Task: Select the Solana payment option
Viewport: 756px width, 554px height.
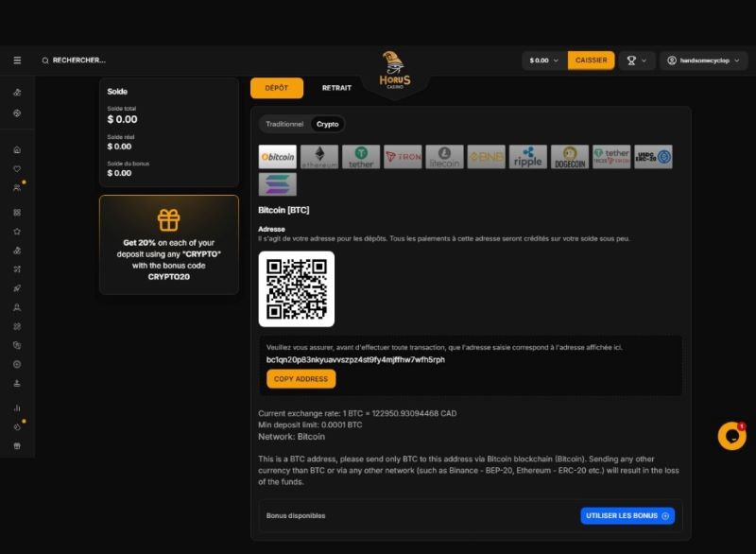Action: 277,184
